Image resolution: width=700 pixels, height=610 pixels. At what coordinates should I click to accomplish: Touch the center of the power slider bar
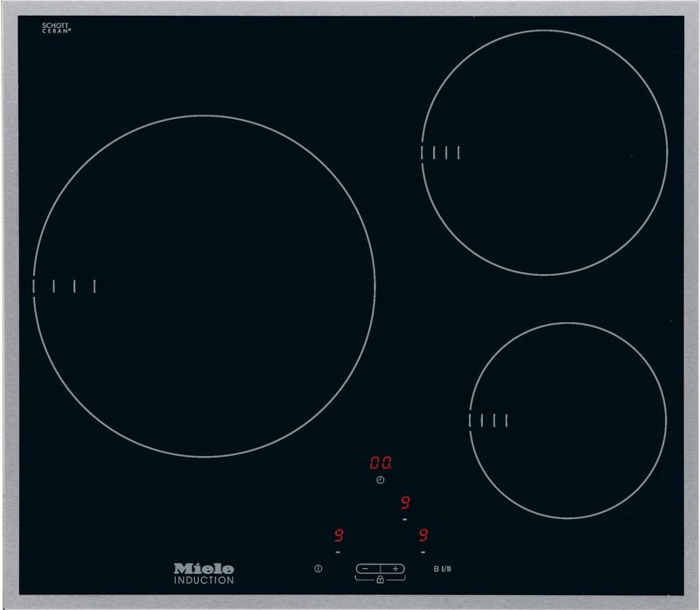click(x=380, y=567)
